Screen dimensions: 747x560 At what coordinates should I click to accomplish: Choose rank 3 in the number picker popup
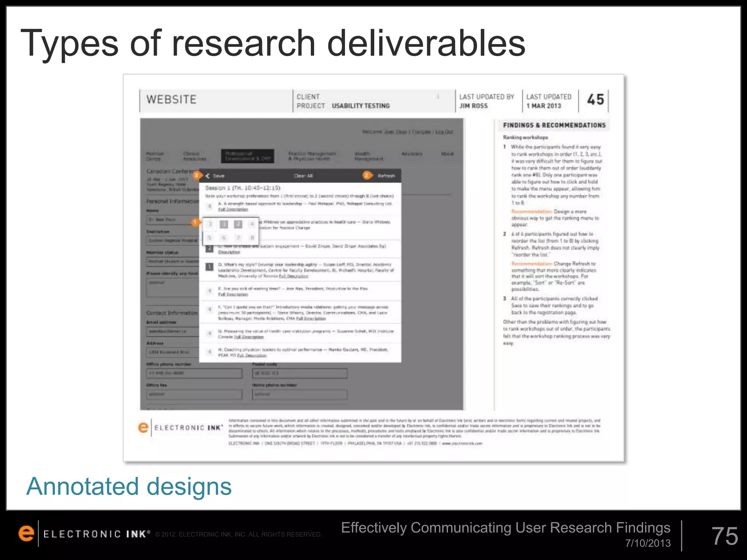click(210, 224)
